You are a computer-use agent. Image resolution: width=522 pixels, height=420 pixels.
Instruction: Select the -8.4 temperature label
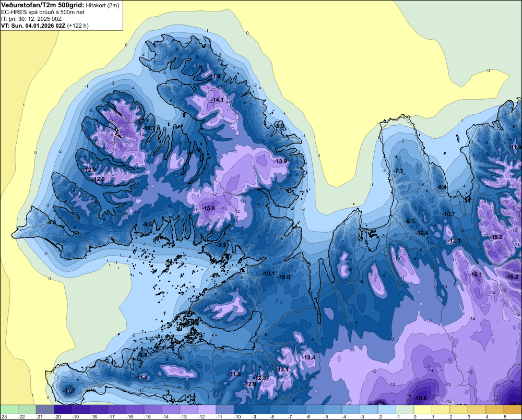point(442,187)
